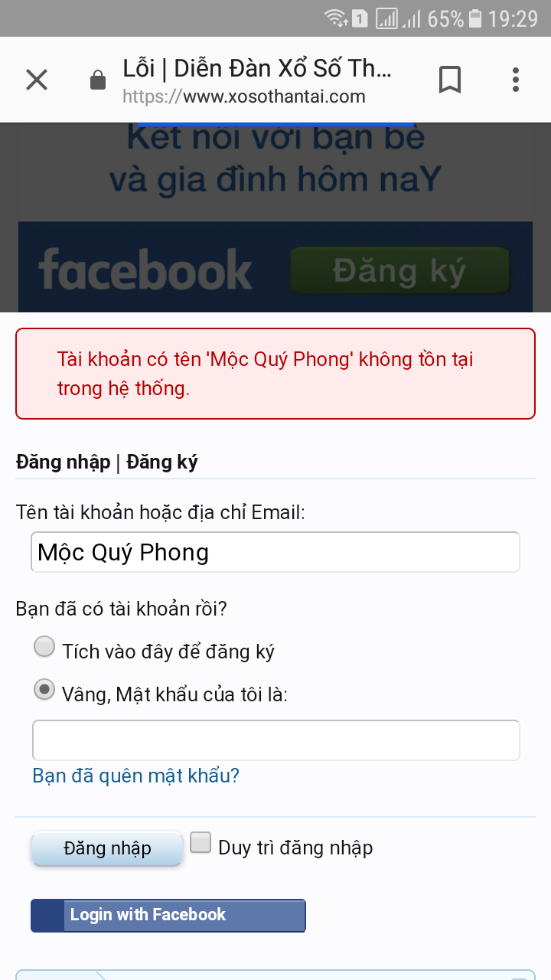Close the page with the X icon
Viewport: 551px width, 980px height.
point(37,80)
